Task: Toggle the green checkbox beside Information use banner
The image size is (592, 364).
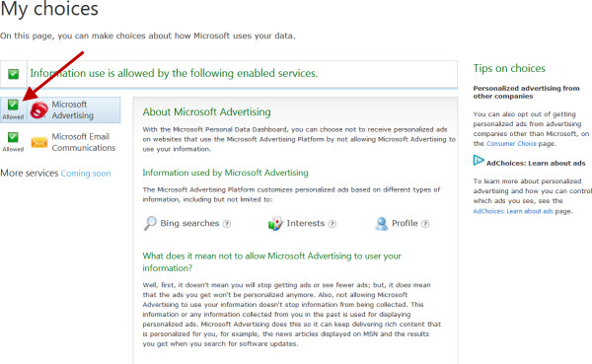Action: (x=13, y=74)
